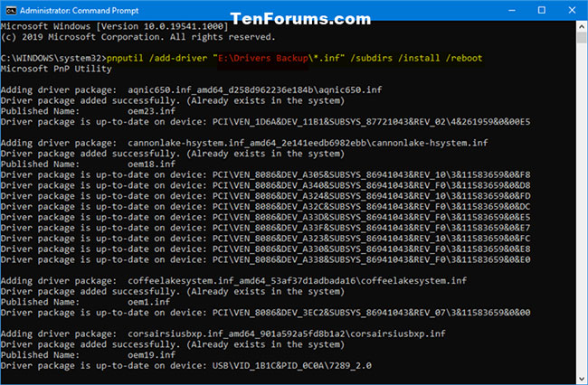Click the 'oem1.inf' published name
588x385 pixels.
pyautogui.click(x=149, y=302)
